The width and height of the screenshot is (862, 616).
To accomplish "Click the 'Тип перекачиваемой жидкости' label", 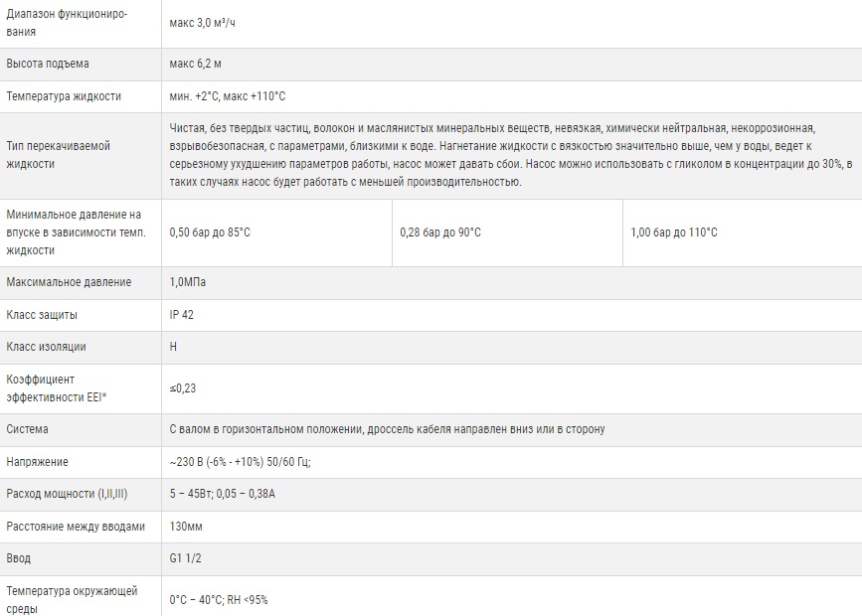I will click(59, 154).
